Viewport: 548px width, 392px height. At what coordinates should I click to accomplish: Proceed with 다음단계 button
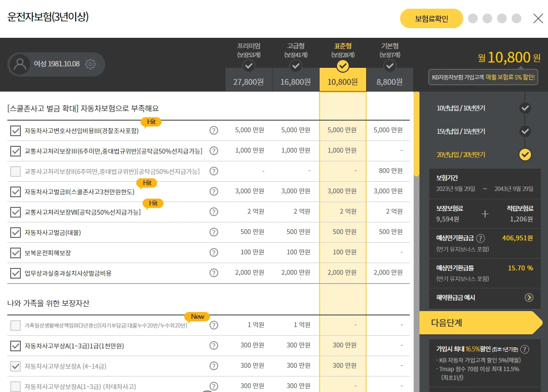click(481, 323)
